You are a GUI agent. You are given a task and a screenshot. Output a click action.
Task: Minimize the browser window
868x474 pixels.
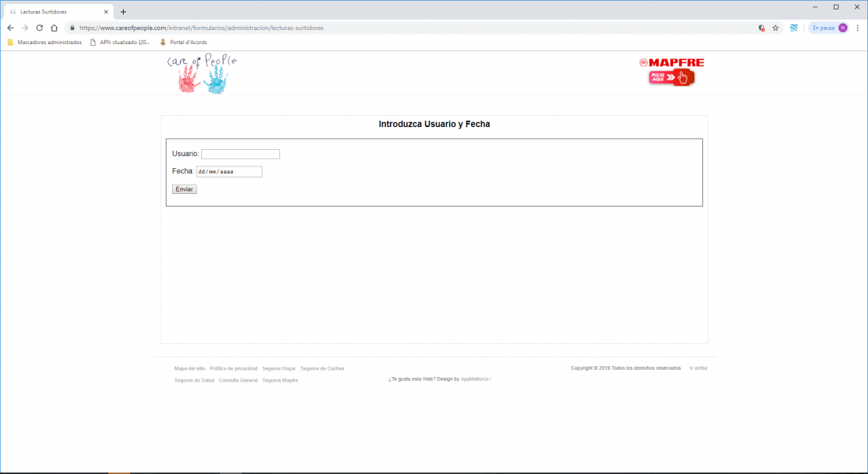(x=815, y=7)
